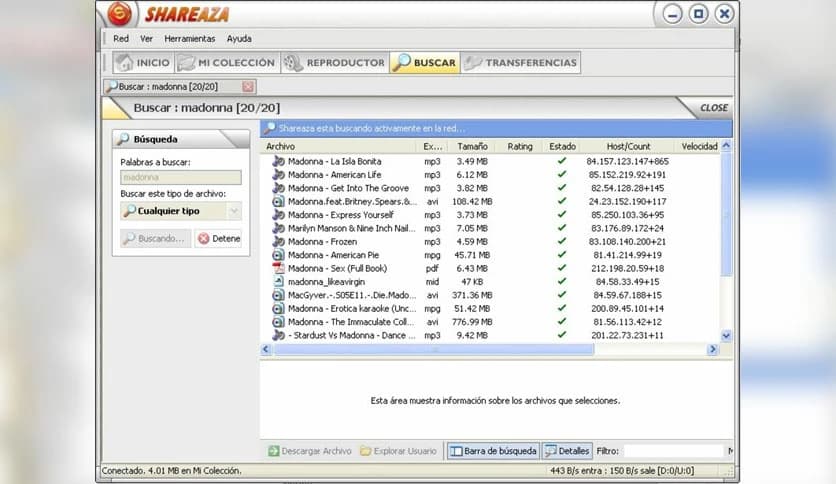Open the Herramientas menu
836x484 pixels.
pos(189,39)
